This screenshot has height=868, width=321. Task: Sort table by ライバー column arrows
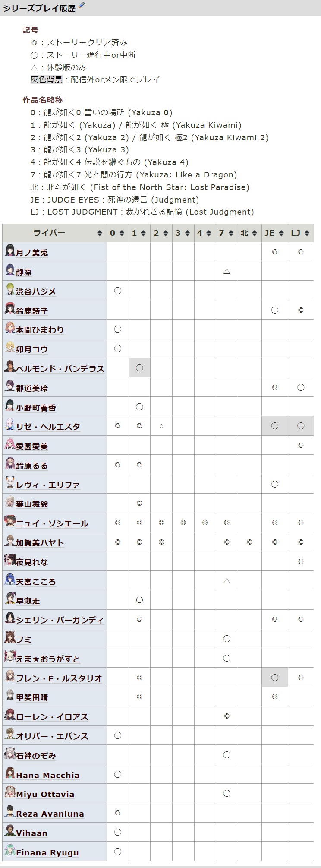100,233
